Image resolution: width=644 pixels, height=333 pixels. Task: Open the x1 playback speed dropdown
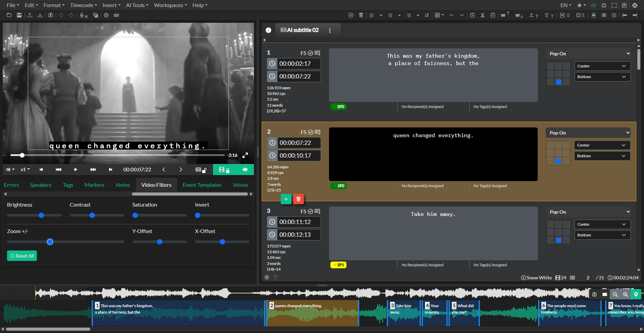[25, 169]
